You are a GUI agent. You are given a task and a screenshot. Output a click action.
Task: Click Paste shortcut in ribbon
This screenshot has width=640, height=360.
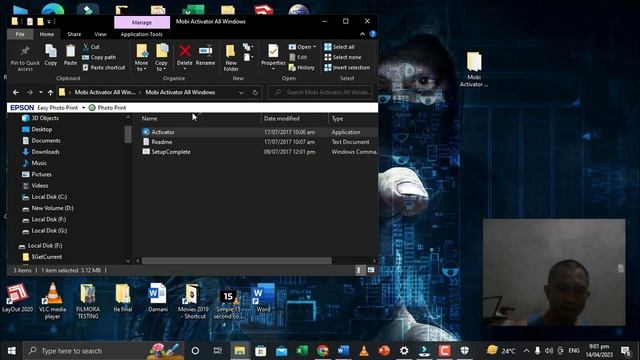pyautogui.click(x=104, y=68)
